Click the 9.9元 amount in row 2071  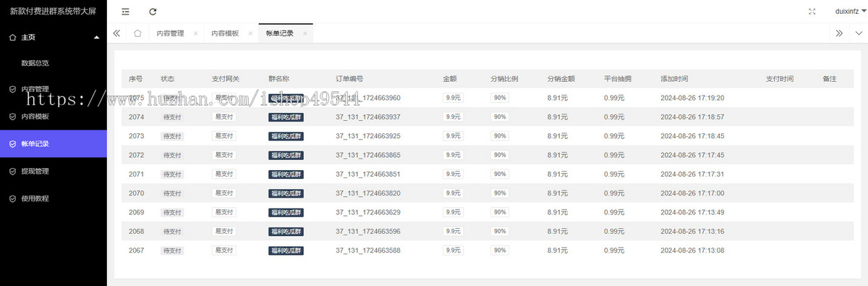[454, 174]
